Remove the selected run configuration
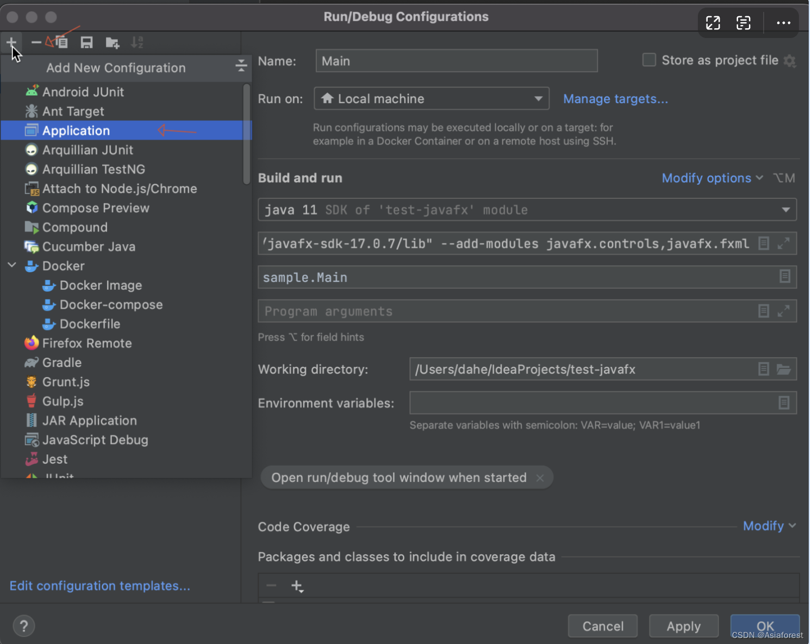Image resolution: width=812 pixels, height=644 pixels. [36, 42]
